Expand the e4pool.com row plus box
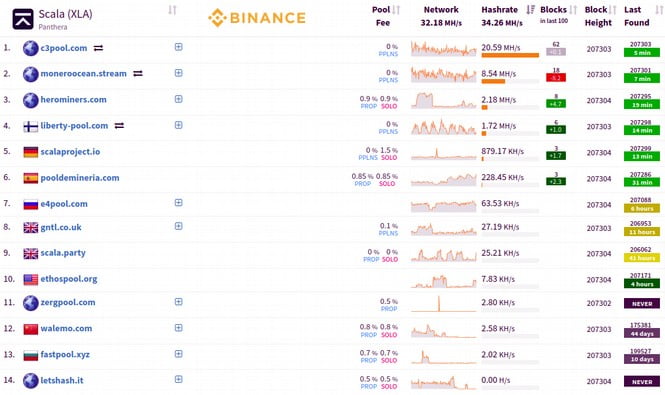 click(179, 203)
